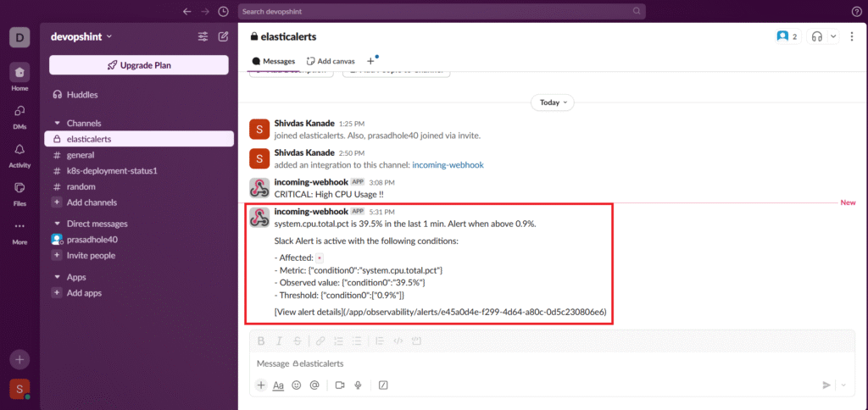Open direct message with prasadhole40
Screen dimensions: 868x410
(139, 240)
